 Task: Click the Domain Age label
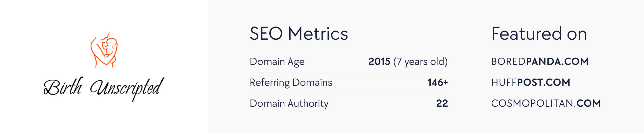[277, 62]
